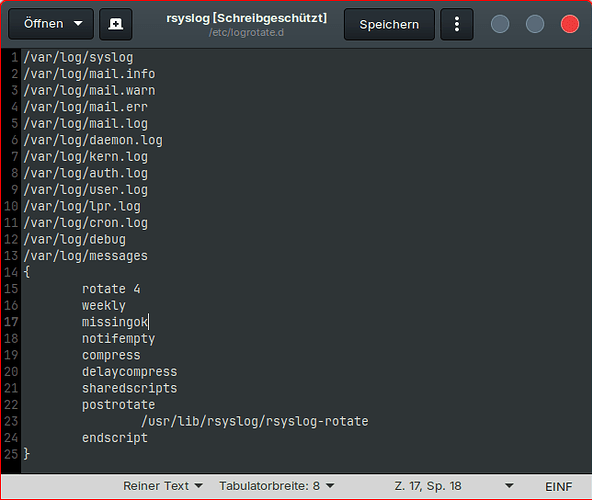Click the 'delaycompress' directive
592x500 pixels.
[130, 372]
